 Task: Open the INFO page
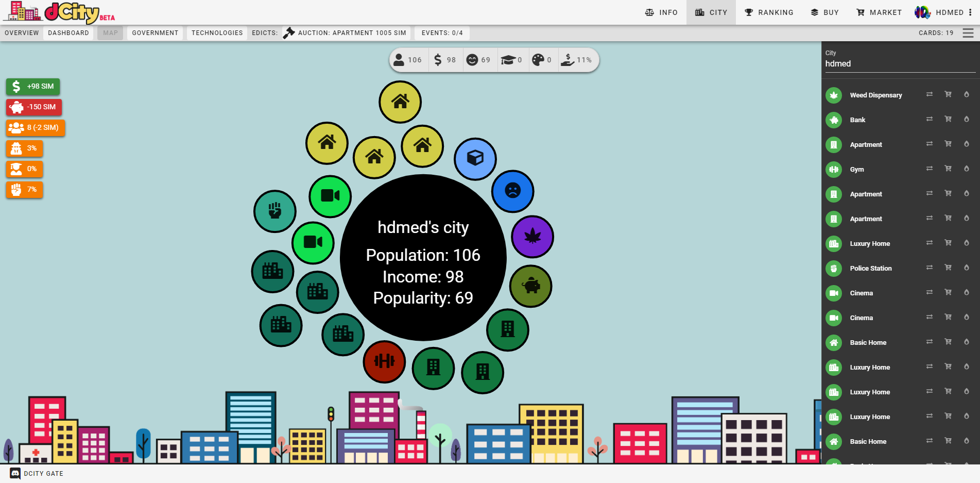[x=661, y=12]
